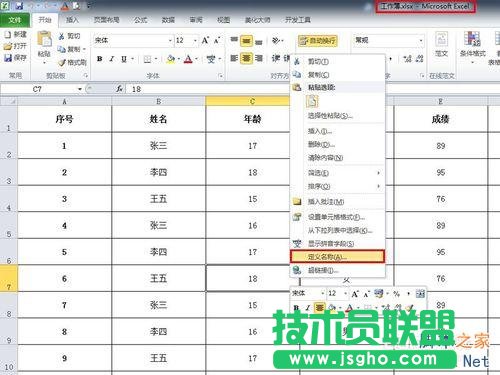Click the merge cells icon in mini toolbar
500x375 pixels.
coord(420,294)
